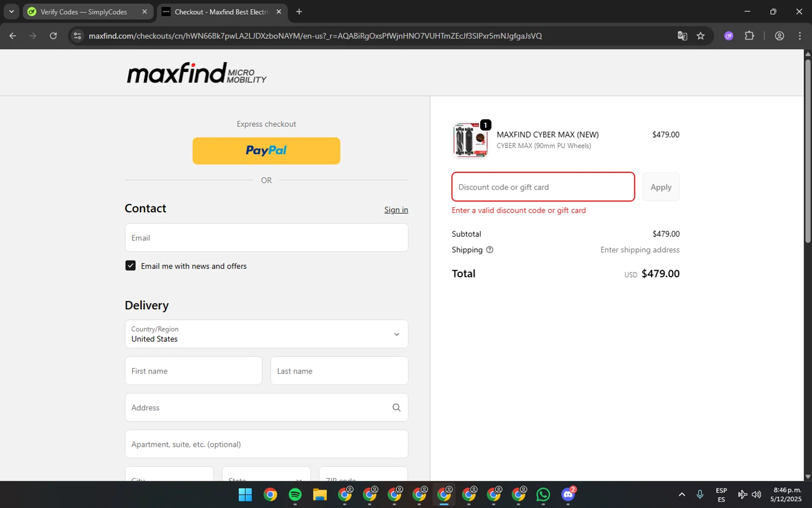Image resolution: width=812 pixels, height=508 pixels.
Task: Click the page vertical scrollbar
Action: click(x=808, y=152)
